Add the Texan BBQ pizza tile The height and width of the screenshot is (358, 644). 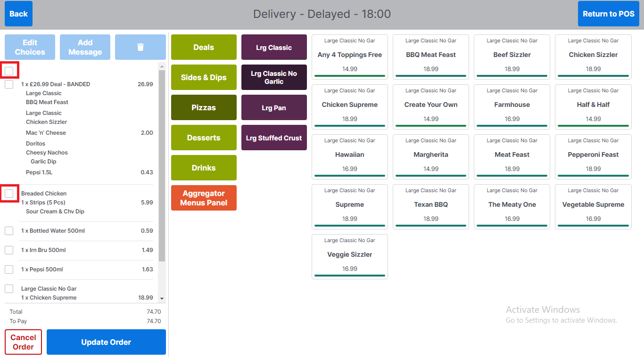pyautogui.click(x=431, y=207)
